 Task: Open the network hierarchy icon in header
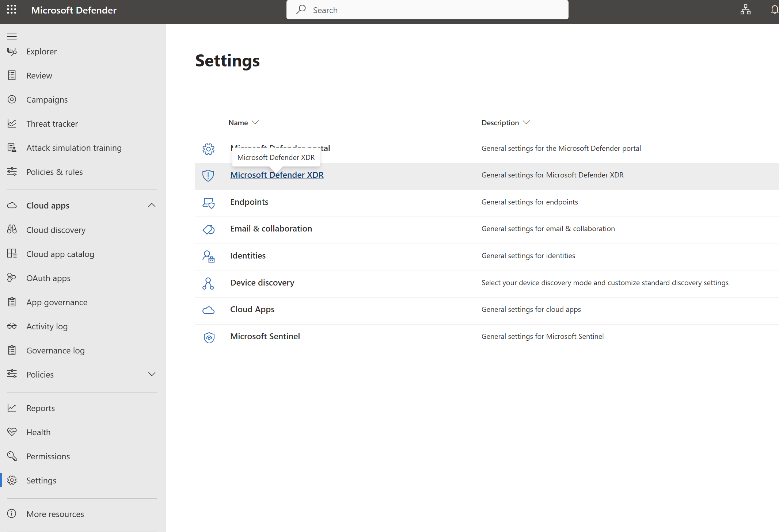click(x=745, y=10)
